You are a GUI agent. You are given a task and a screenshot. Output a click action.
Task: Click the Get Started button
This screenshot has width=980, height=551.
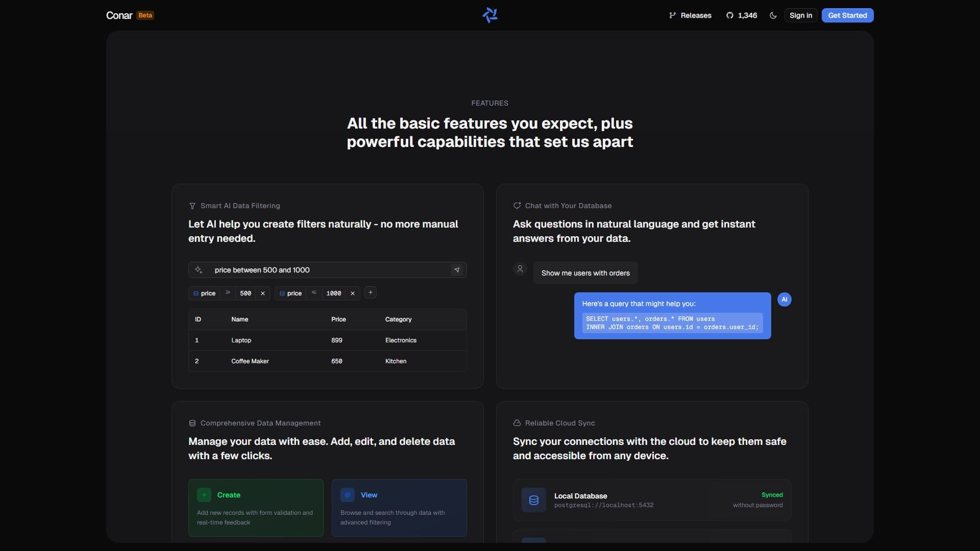click(x=847, y=15)
